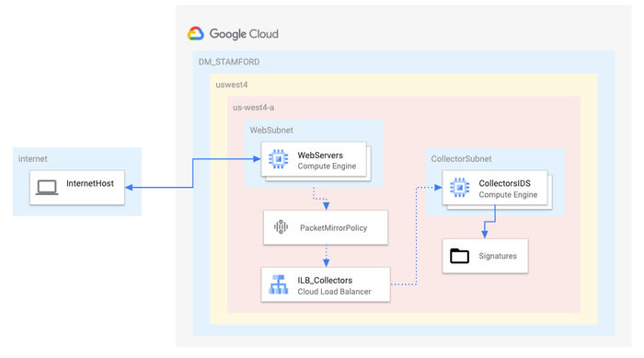Select the internet group label
This screenshot has width=644, height=358.
(x=32, y=159)
